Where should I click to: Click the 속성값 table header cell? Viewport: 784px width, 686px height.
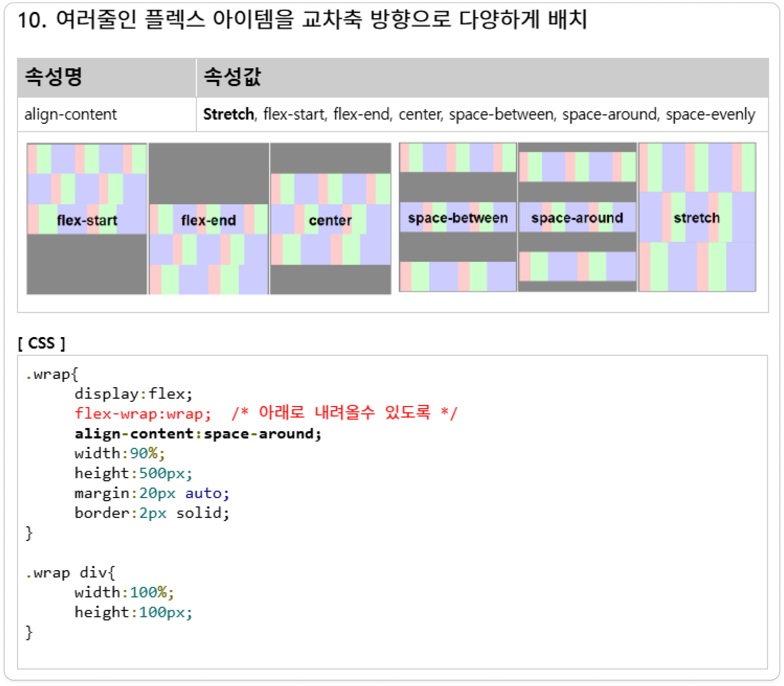tap(232, 77)
